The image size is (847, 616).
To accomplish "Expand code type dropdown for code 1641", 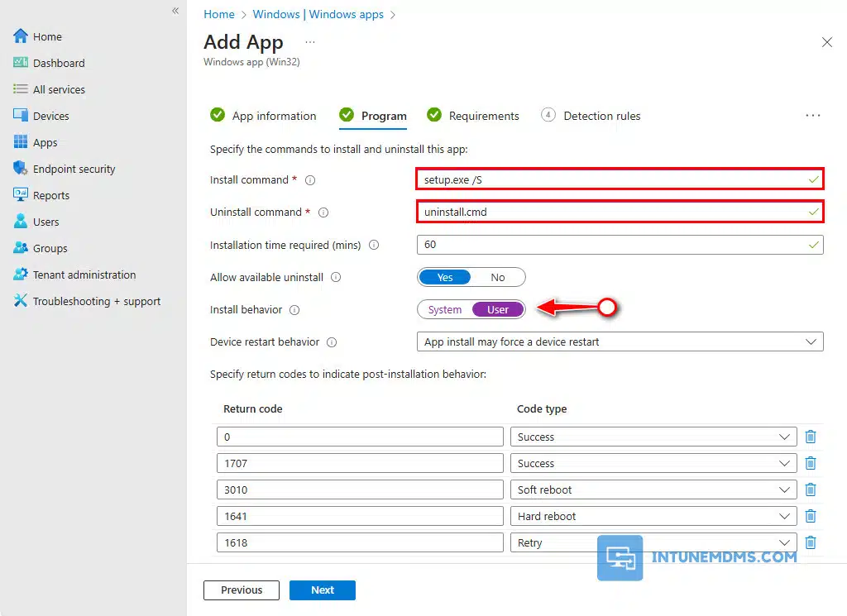I will point(653,516).
